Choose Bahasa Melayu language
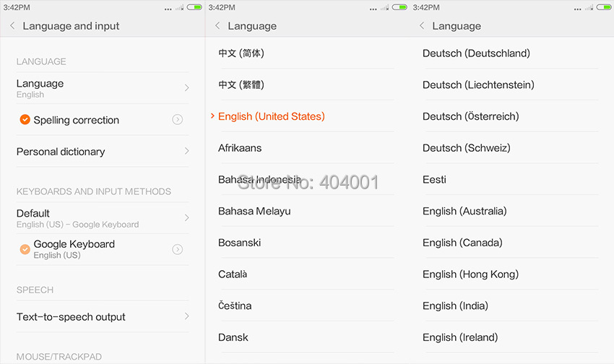This screenshot has height=364, width=614. click(x=255, y=211)
